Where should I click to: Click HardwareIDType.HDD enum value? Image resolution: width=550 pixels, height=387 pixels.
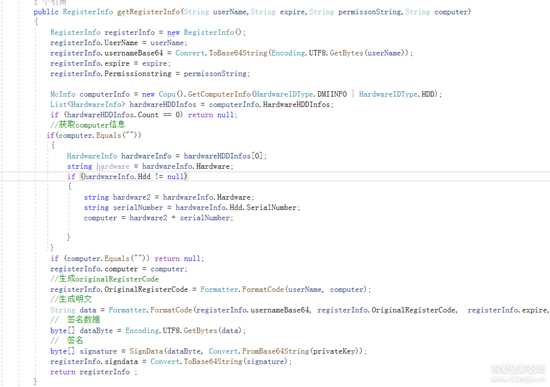pos(397,94)
